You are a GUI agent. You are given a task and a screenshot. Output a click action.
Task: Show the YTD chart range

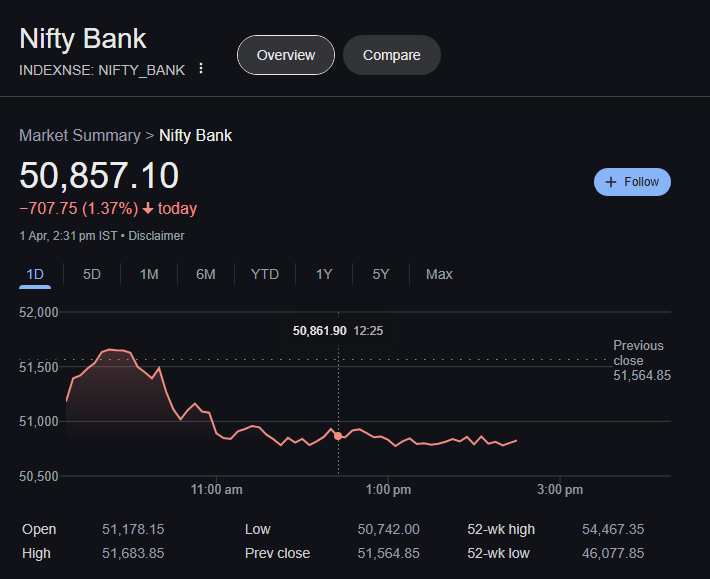(x=265, y=274)
